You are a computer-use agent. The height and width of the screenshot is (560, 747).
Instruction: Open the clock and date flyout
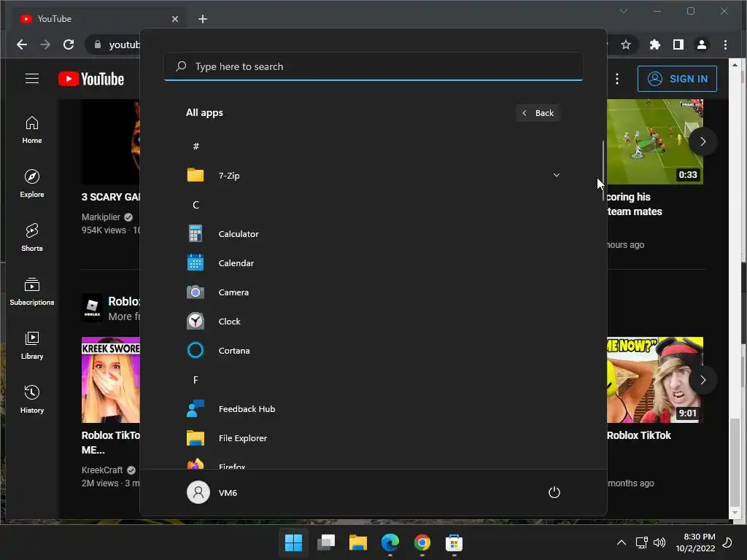pyautogui.click(x=695, y=542)
